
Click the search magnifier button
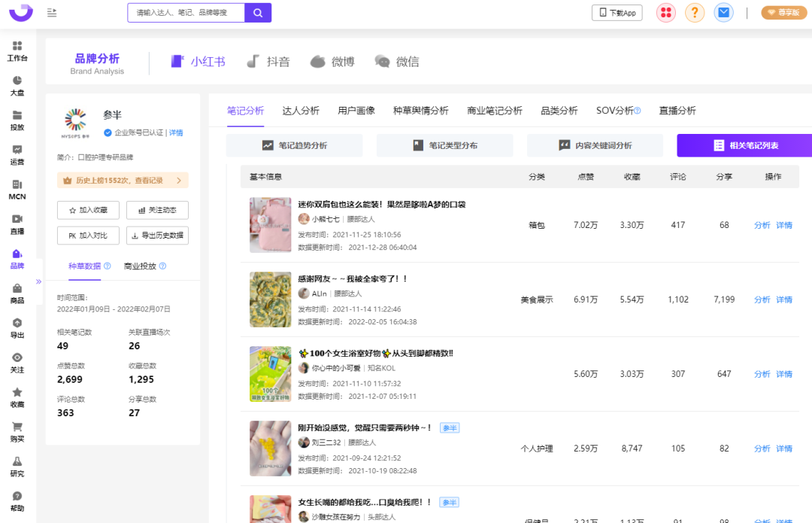pyautogui.click(x=258, y=13)
